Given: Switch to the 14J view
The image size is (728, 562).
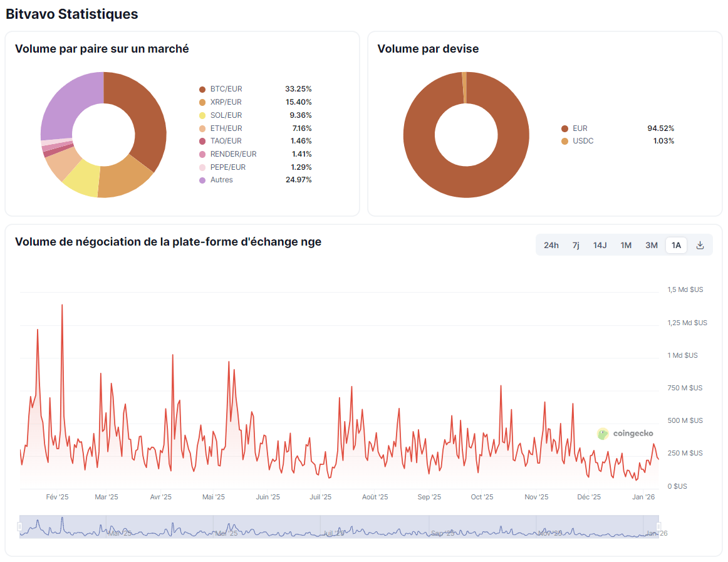Looking at the screenshot, I should point(600,245).
